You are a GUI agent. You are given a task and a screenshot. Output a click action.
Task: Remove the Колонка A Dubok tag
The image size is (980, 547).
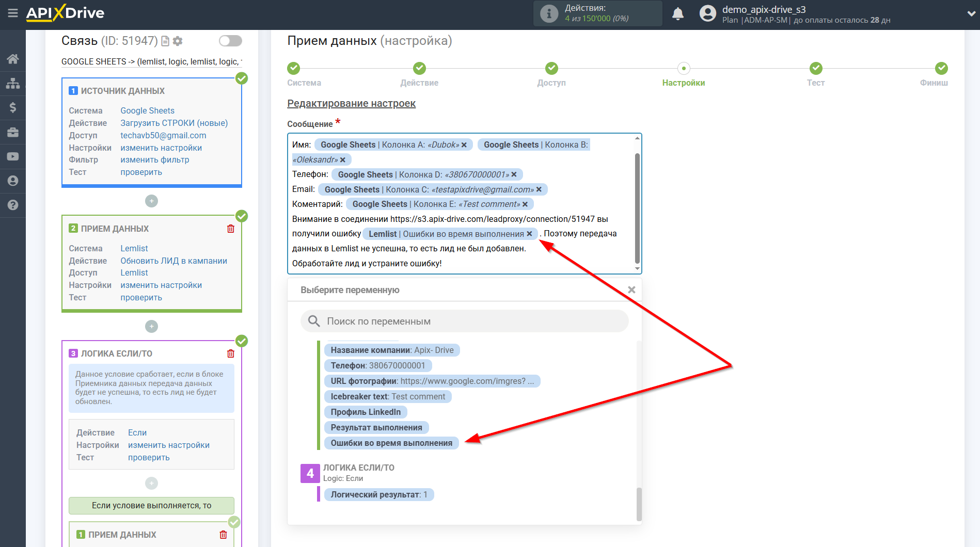point(464,145)
